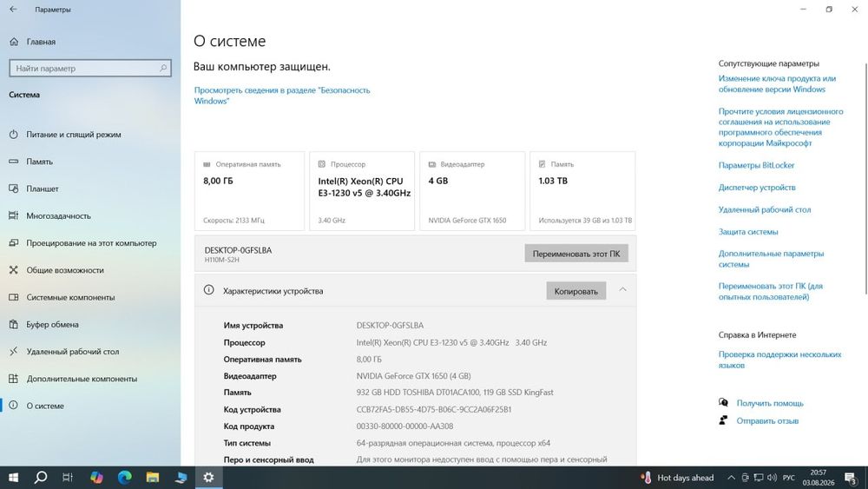Open Диспетчер устройств link

pyautogui.click(x=757, y=188)
